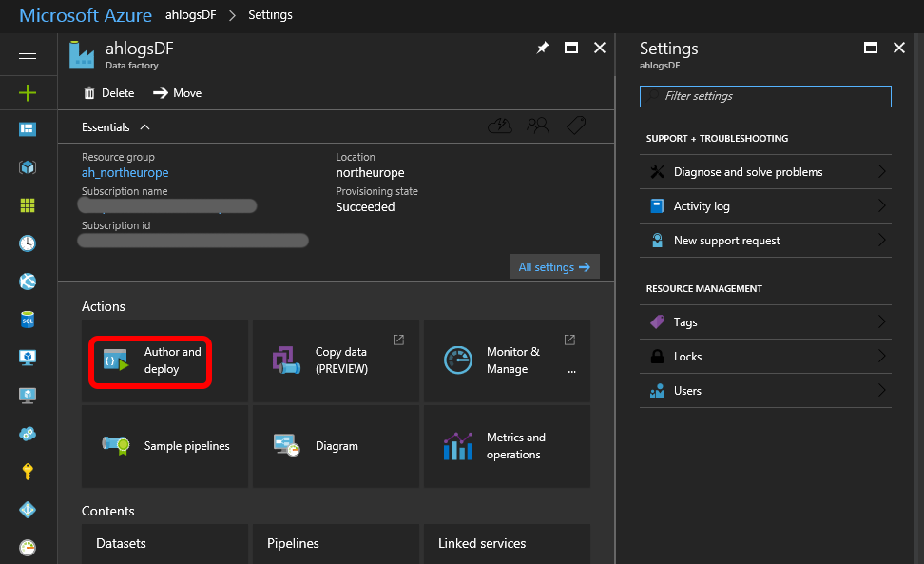Select Settings in the breadcrumb
The image size is (924, 564).
click(x=270, y=15)
